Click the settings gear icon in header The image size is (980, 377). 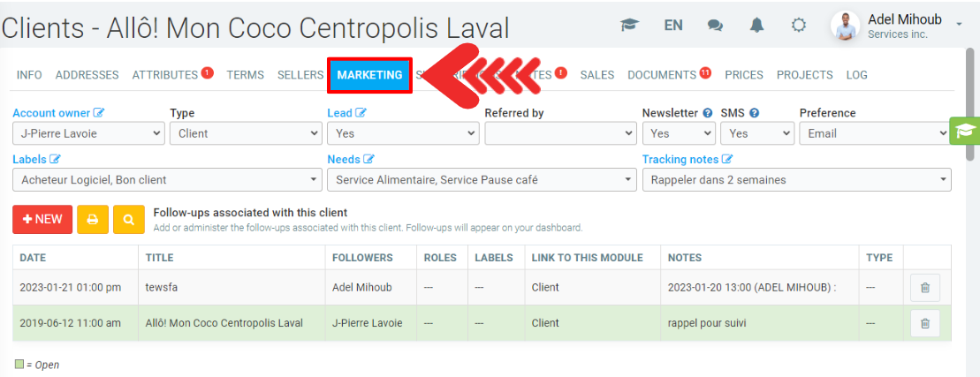(799, 26)
